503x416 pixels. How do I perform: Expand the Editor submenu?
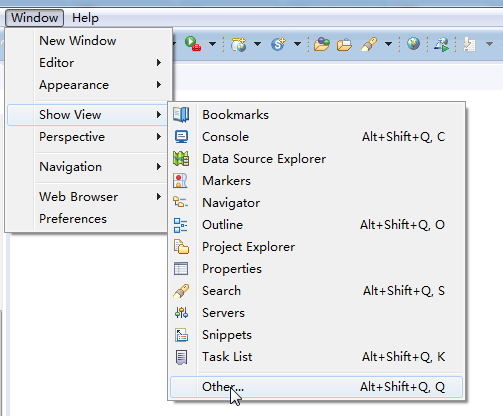[89, 63]
